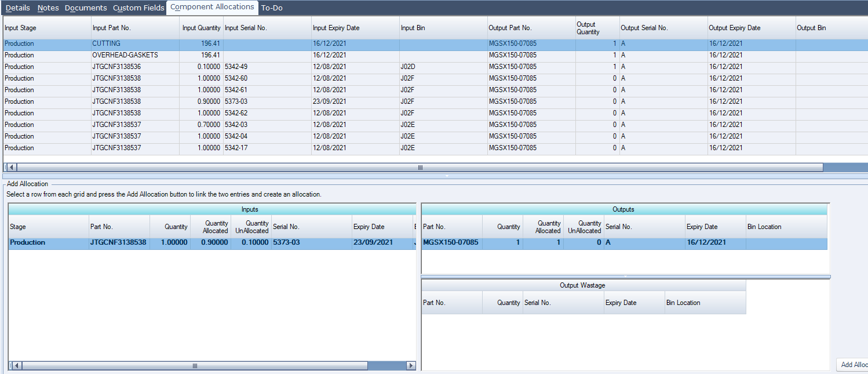
Task: Select the MGSX150-07085 row in Outputs grid
Action: tap(451, 242)
